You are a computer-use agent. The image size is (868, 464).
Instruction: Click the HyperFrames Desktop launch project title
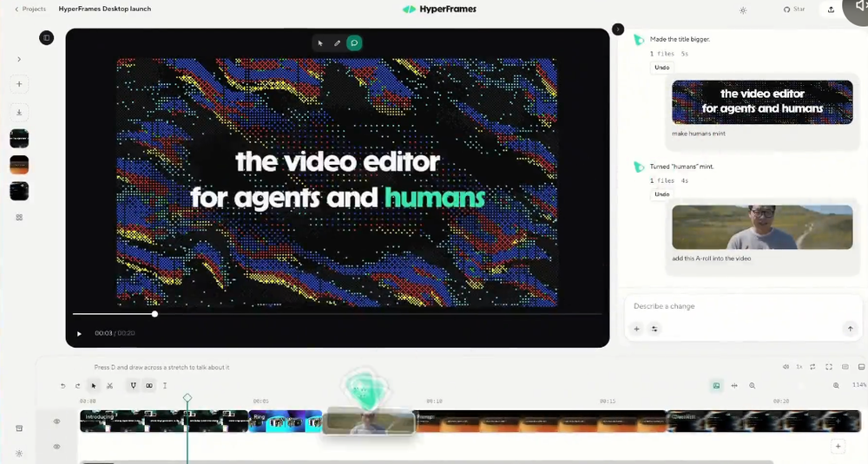pos(105,9)
